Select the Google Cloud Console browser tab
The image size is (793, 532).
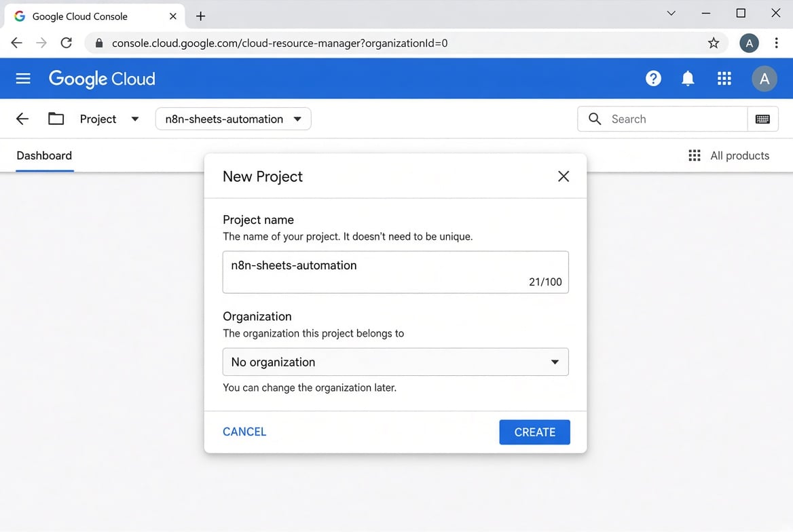(94, 16)
